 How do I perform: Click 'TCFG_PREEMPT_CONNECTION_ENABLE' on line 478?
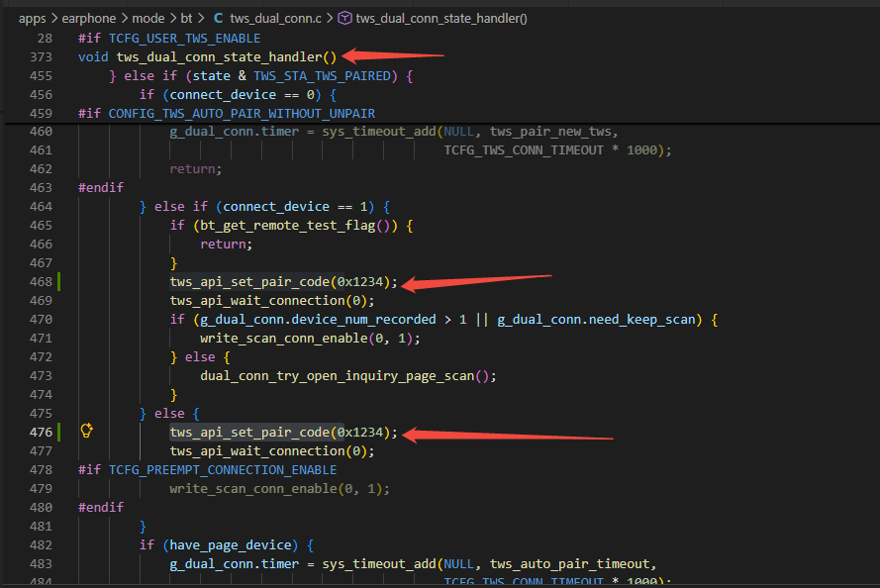click(223, 469)
